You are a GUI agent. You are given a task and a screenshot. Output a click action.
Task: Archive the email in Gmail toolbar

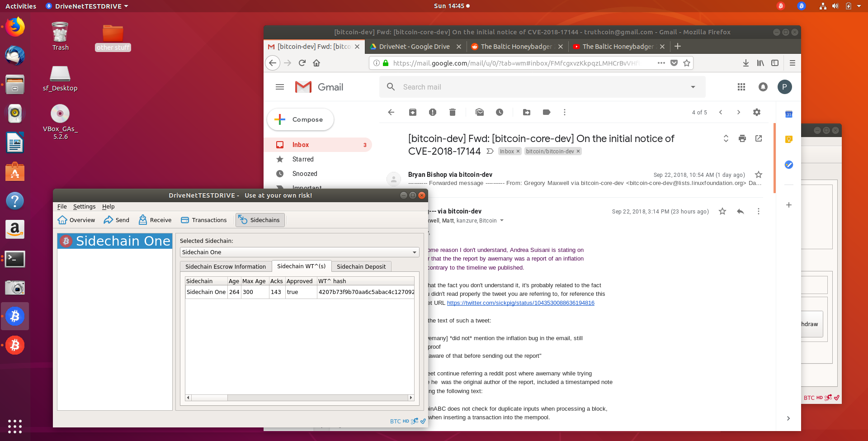[x=413, y=112]
